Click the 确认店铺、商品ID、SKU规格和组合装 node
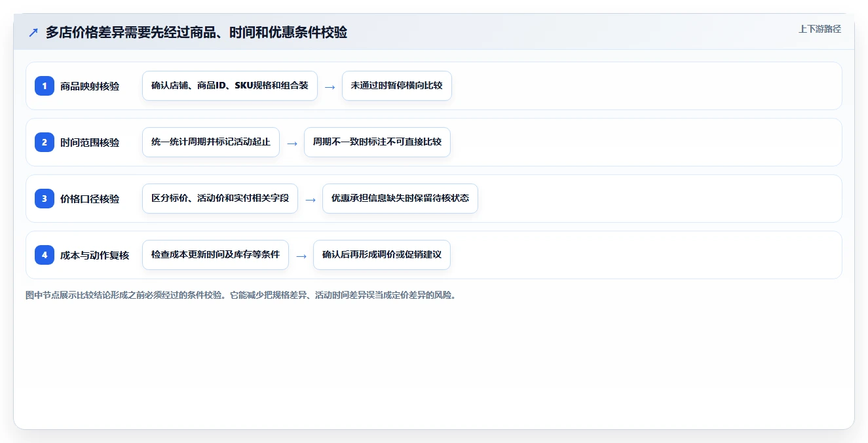The width and height of the screenshot is (868, 443). tap(230, 86)
